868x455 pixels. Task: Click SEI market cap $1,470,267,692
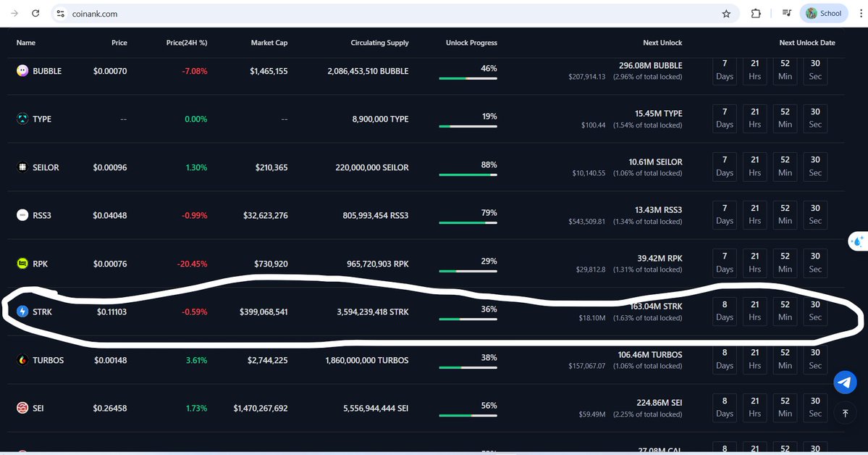pyautogui.click(x=261, y=408)
